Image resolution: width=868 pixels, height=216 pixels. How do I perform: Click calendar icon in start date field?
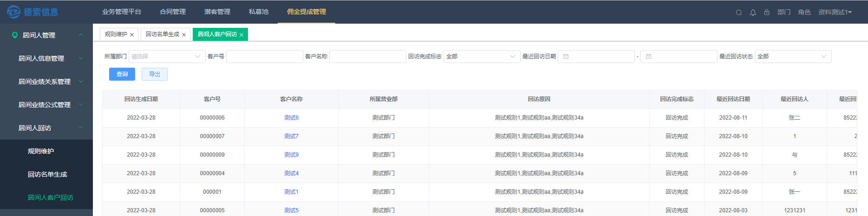(x=566, y=57)
